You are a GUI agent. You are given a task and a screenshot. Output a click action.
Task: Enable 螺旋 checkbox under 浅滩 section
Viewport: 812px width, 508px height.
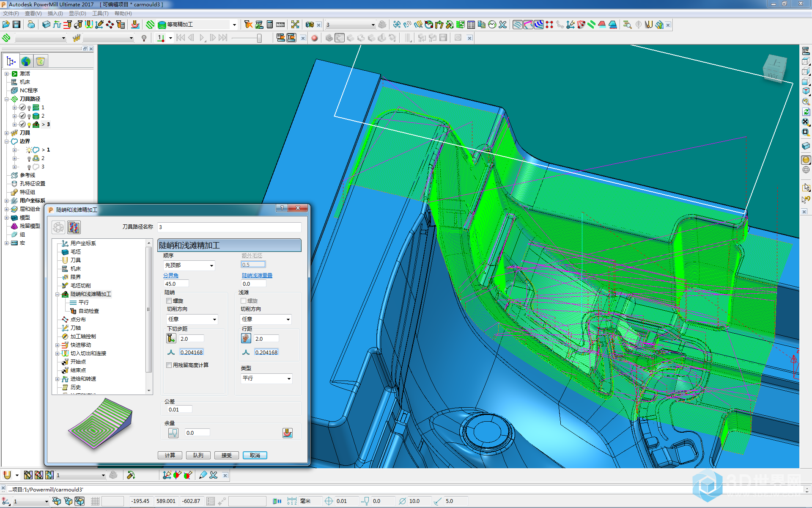(244, 301)
